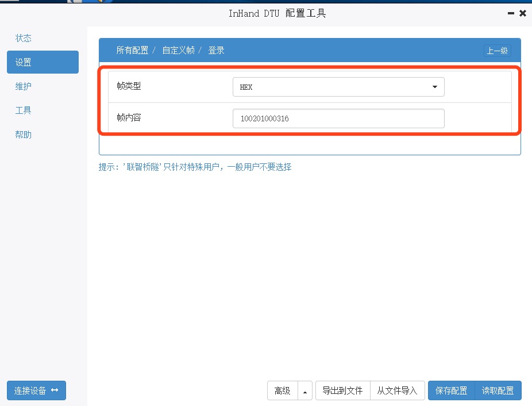Save settings with 保存配置
Viewport: 532px width, 406px height.
pos(451,390)
